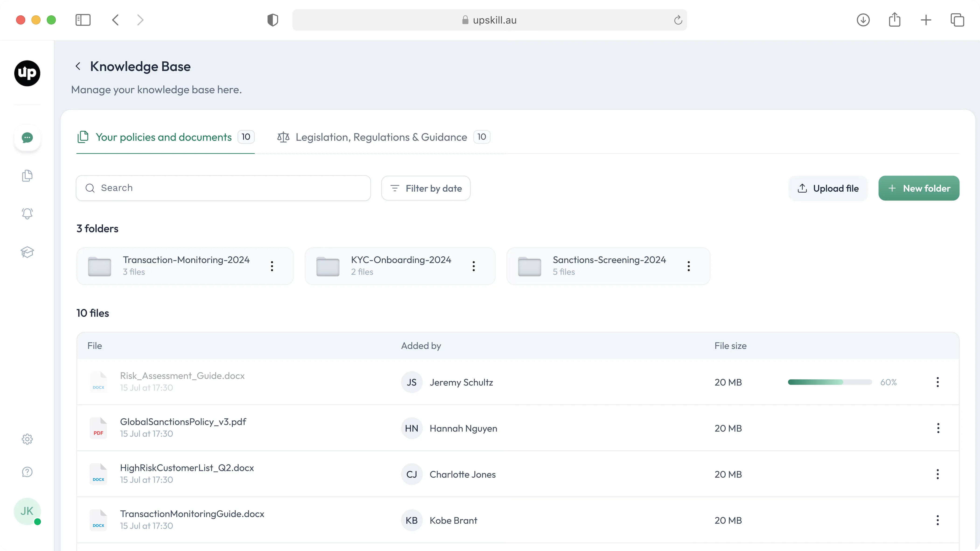Click the upload progress bar for Risk_Assessment_Guide.docx

pos(829,382)
